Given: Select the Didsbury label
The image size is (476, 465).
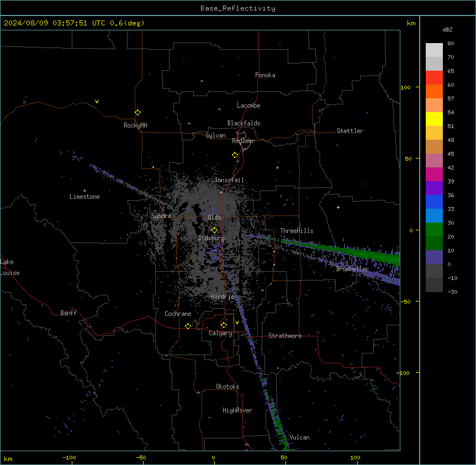Looking at the screenshot, I should point(211,238).
